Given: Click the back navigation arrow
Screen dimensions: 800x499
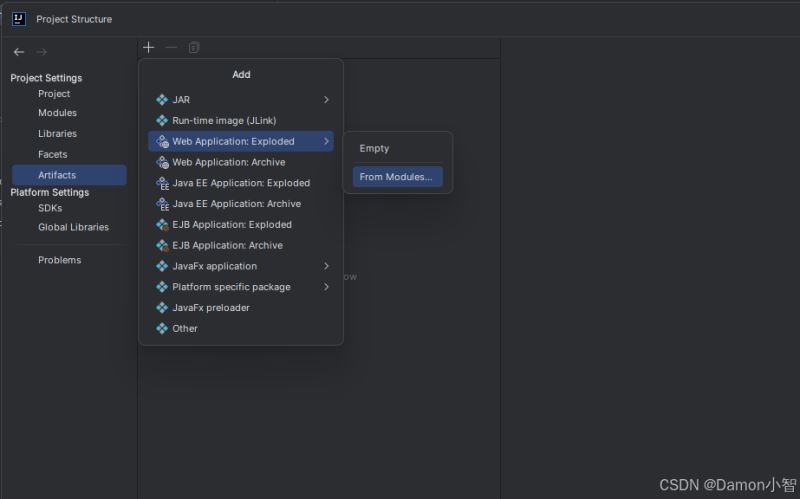Looking at the screenshot, I should click(x=19, y=52).
